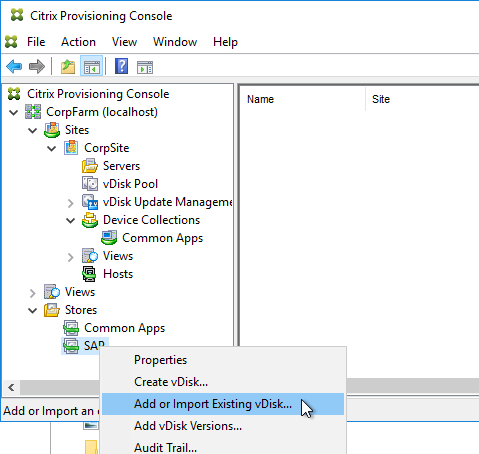The image size is (479, 454).
Task: Select the Servers folder in tree
Action: click(x=121, y=166)
